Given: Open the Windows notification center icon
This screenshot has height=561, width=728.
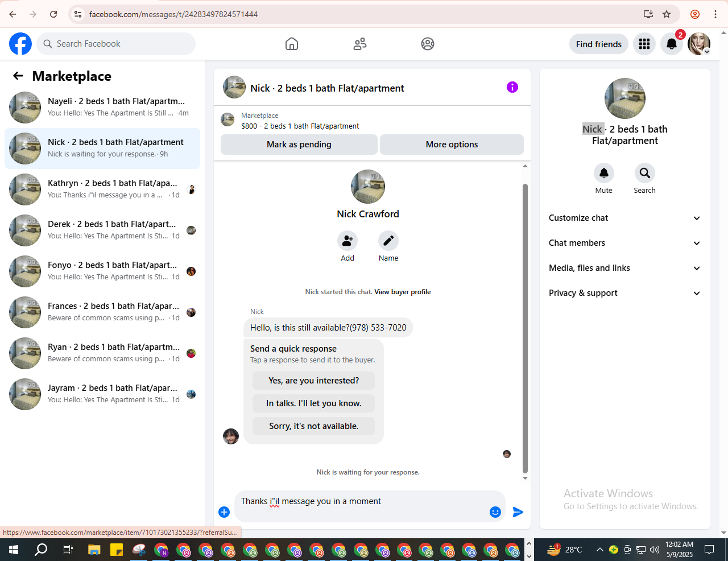Looking at the screenshot, I should pos(709,550).
